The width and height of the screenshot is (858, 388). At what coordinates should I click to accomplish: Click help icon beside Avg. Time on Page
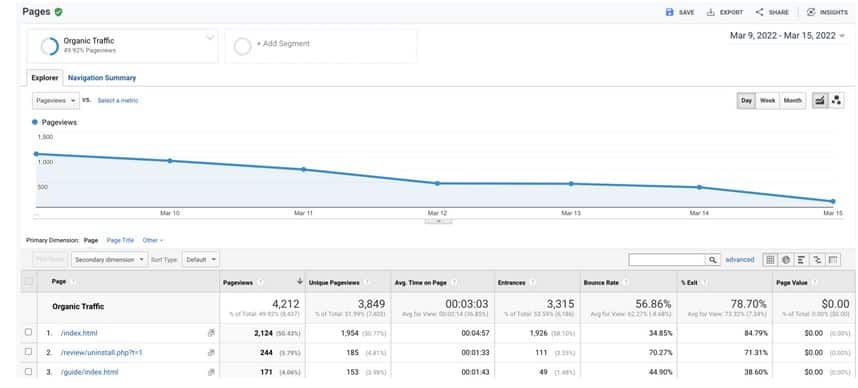tap(453, 282)
